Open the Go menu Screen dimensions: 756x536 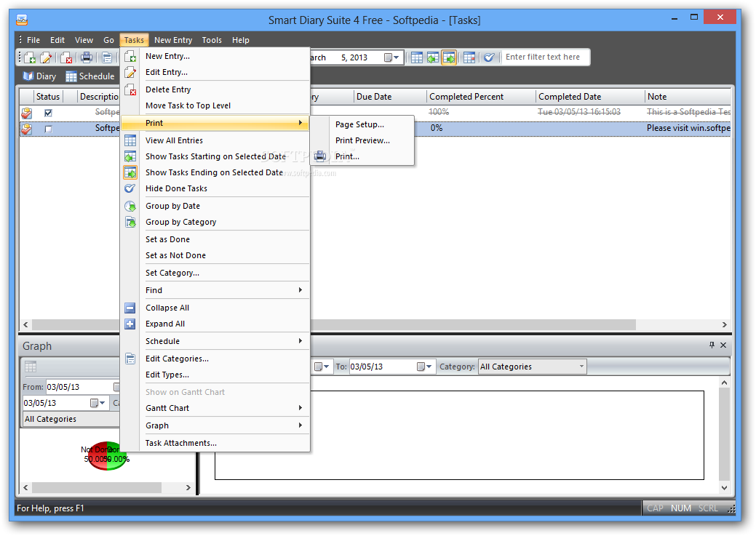tap(109, 40)
